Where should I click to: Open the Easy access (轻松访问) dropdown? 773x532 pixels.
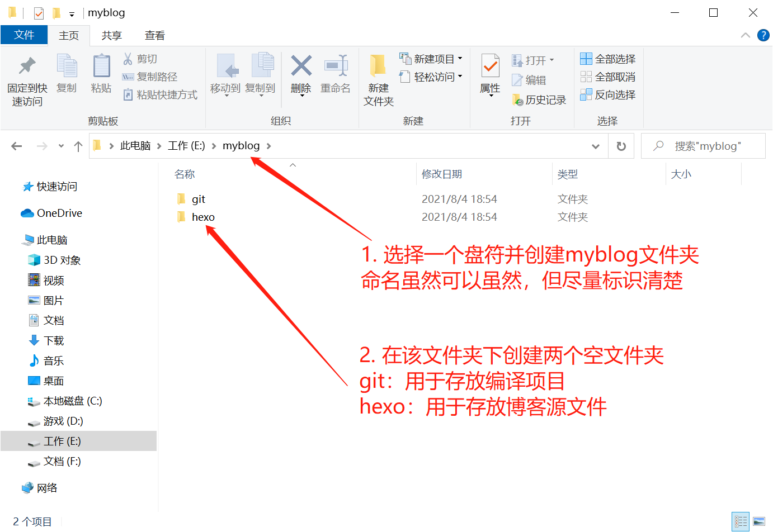[x=431, y=77]
